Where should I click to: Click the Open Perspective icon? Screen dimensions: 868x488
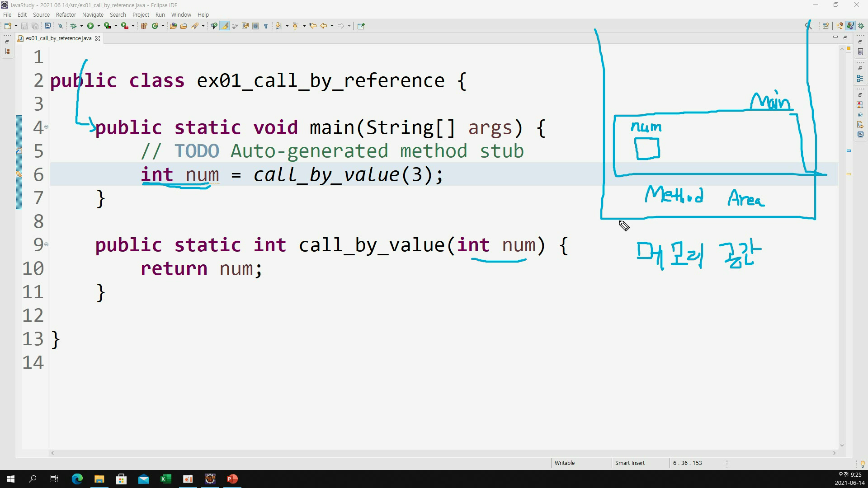point(826,26)
